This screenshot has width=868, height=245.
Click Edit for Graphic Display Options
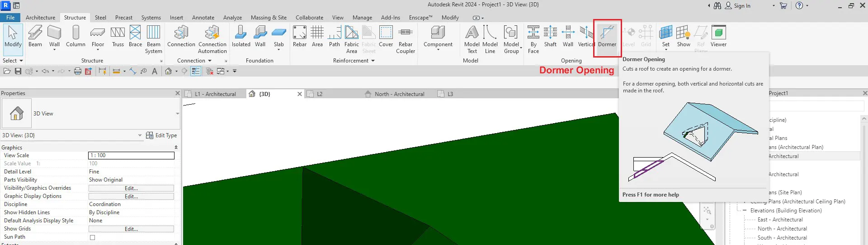pos(131,197)
